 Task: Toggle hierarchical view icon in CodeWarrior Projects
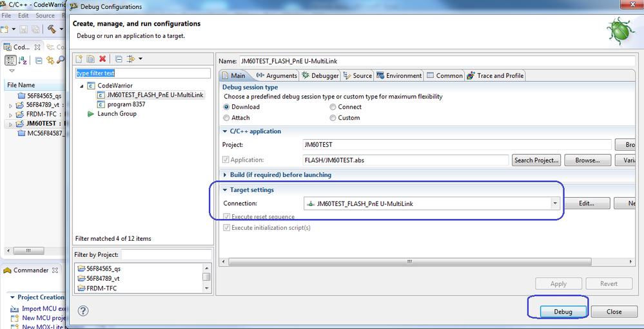point(10,61)
